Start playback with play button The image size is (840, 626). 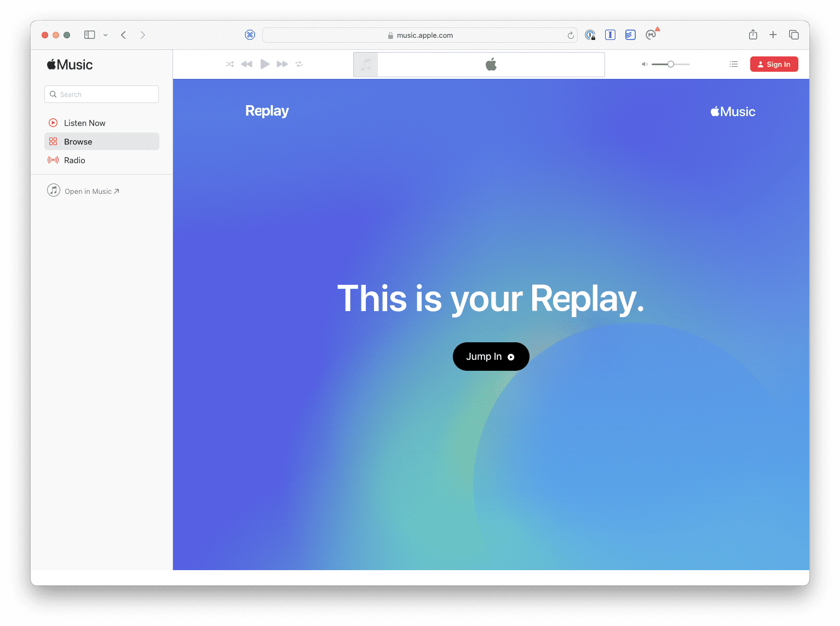tap(264, 64)
